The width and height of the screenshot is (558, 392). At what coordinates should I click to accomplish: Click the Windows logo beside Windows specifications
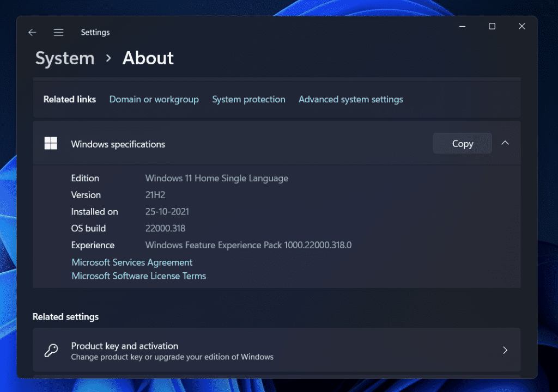point(51,143)
